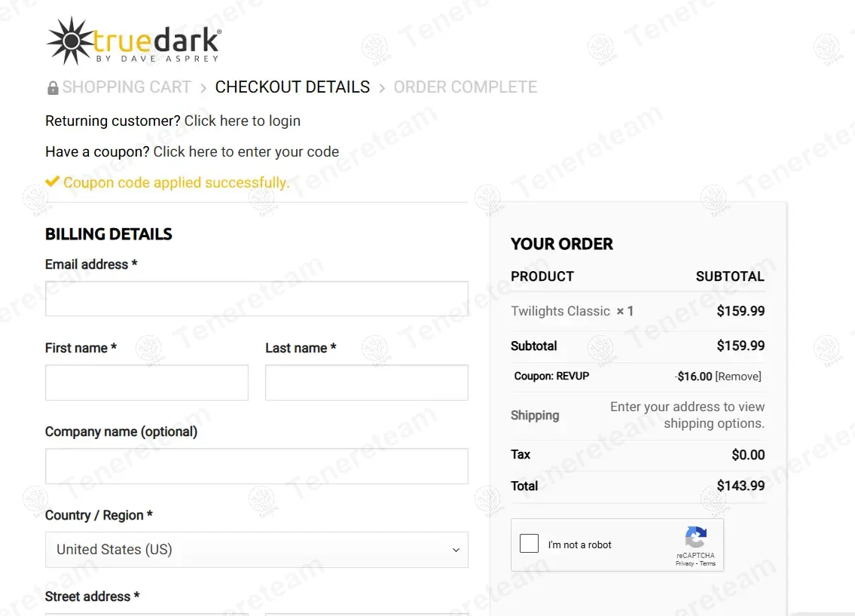Click the yellow coupon success checkmark
This screenshot has width=855, height=616.
(52, 182)
